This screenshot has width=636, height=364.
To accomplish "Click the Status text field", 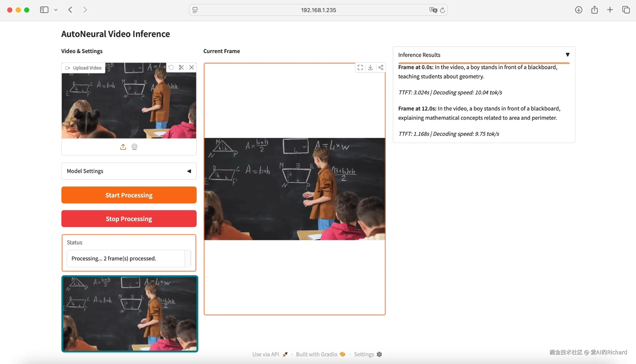I will point(126,258).
